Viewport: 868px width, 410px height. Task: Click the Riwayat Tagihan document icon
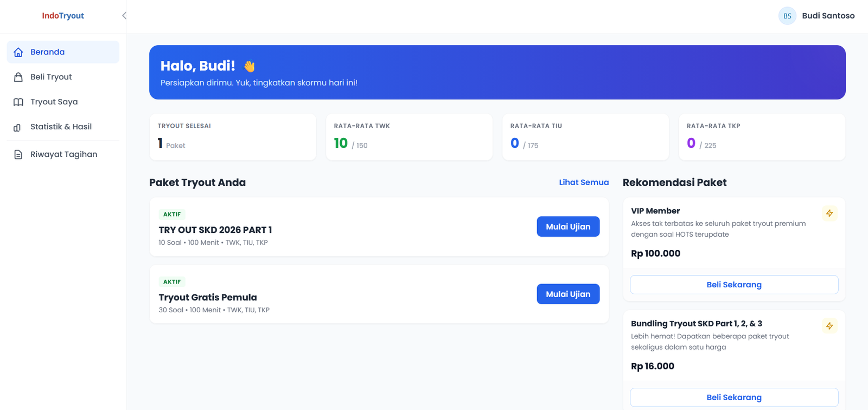(x=18, y=155)
